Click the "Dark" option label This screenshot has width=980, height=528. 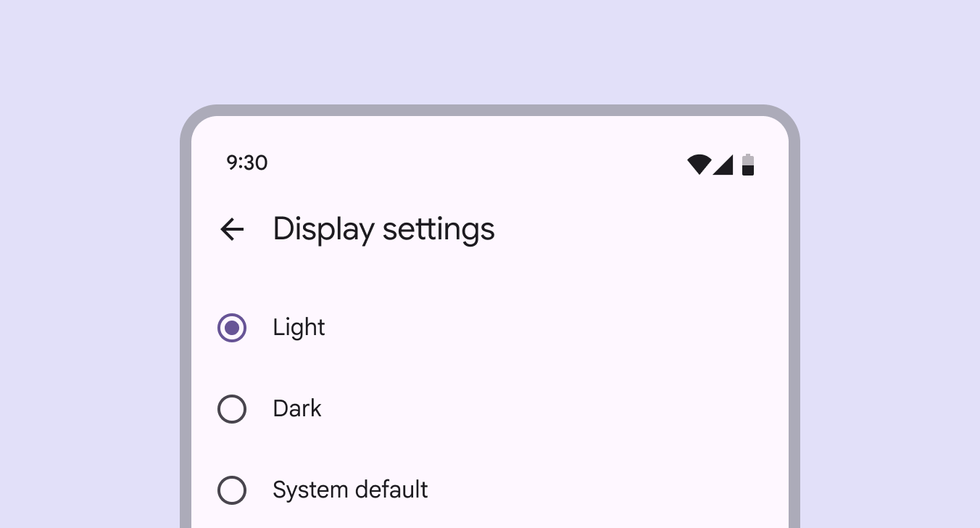(297, 409)
